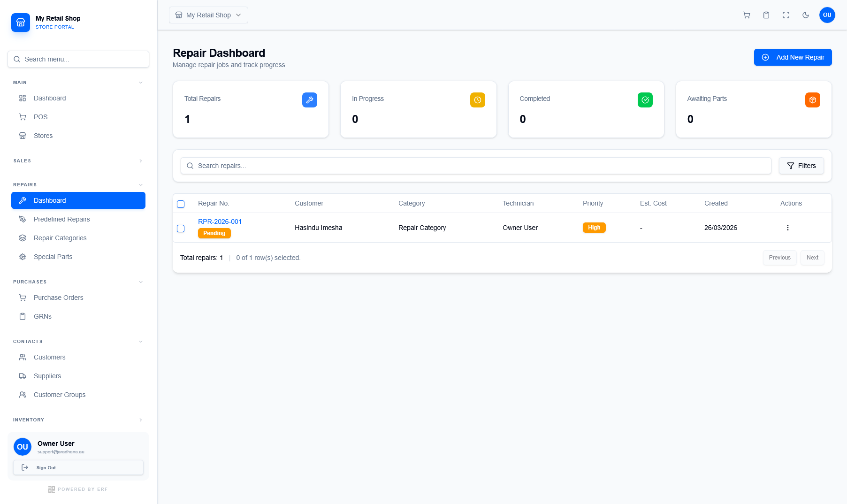
Task: Click the Est. Cost column header
Action: coord(653,203)
